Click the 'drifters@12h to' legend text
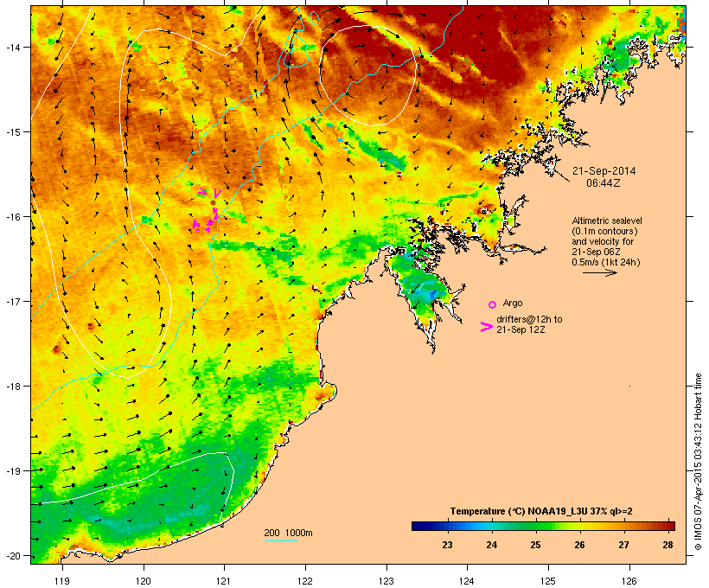The image size is (709, 588). pos(529,319)
